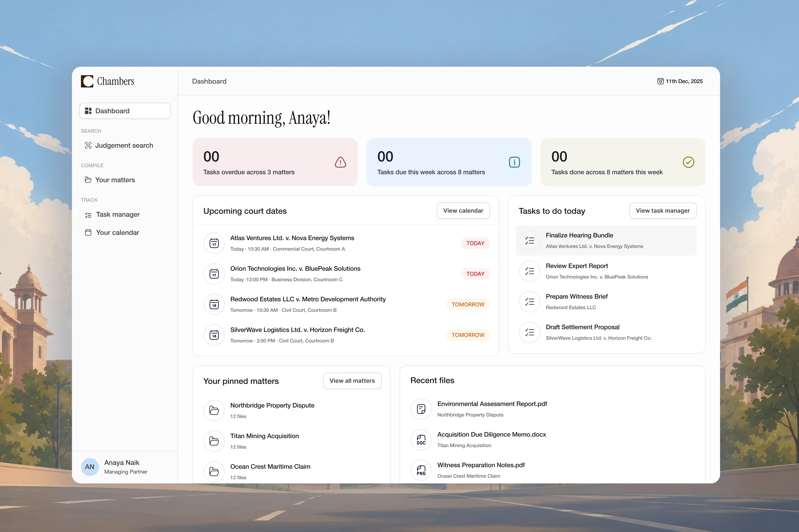799x532 pixels.
Task: Open Your calendar in sidebar
Action: (x=125, y=233)
